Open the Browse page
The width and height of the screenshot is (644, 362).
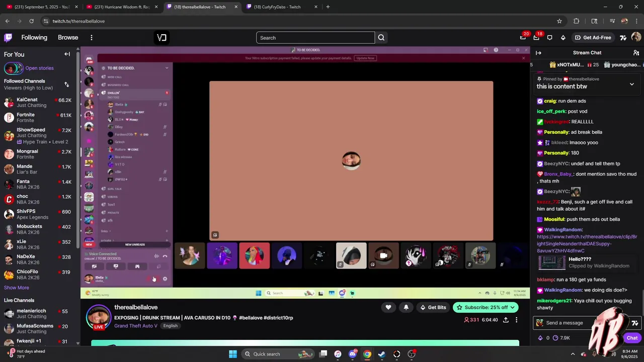point(68,38)
